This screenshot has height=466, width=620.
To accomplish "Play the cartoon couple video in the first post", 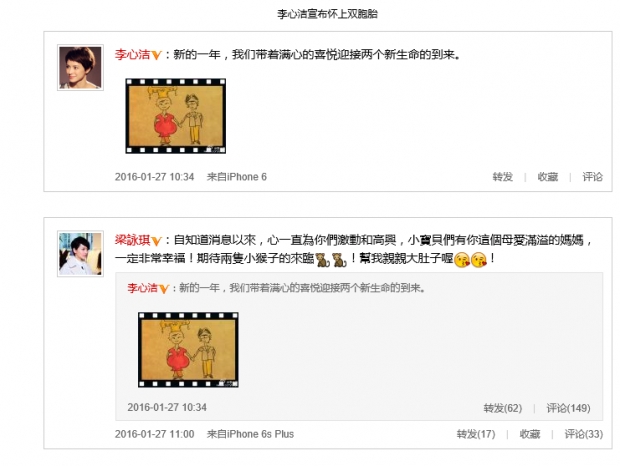I will tap(176, 116).
